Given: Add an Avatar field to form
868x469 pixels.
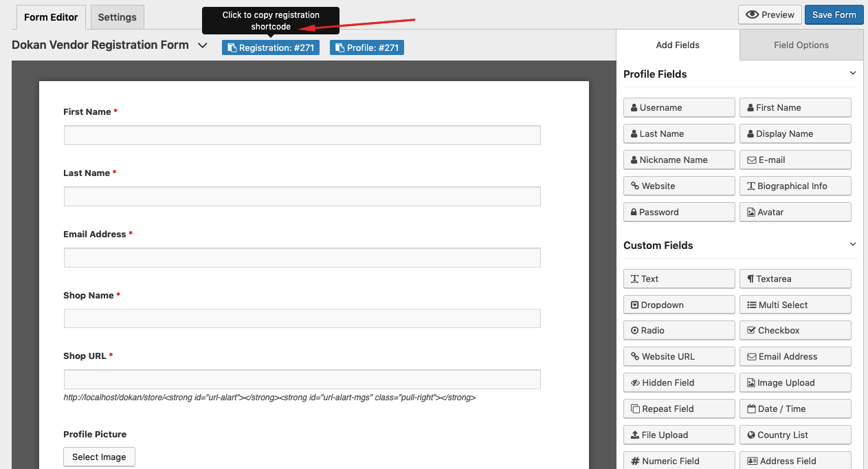Looking at the screenshot, I should click(795, 212).
